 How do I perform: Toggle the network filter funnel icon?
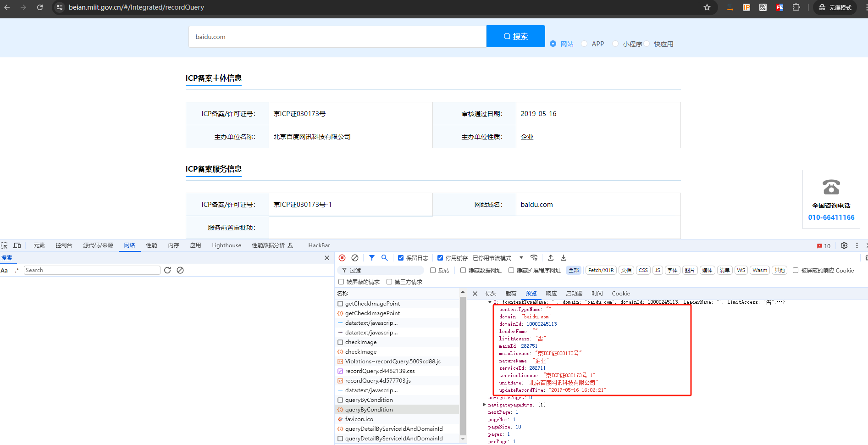click(372, 258)
